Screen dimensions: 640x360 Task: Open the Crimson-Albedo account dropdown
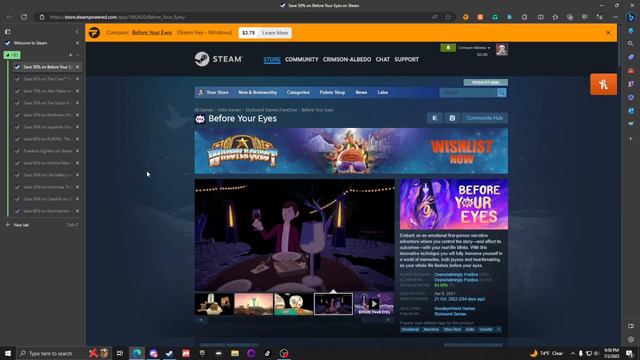(473, 48)
